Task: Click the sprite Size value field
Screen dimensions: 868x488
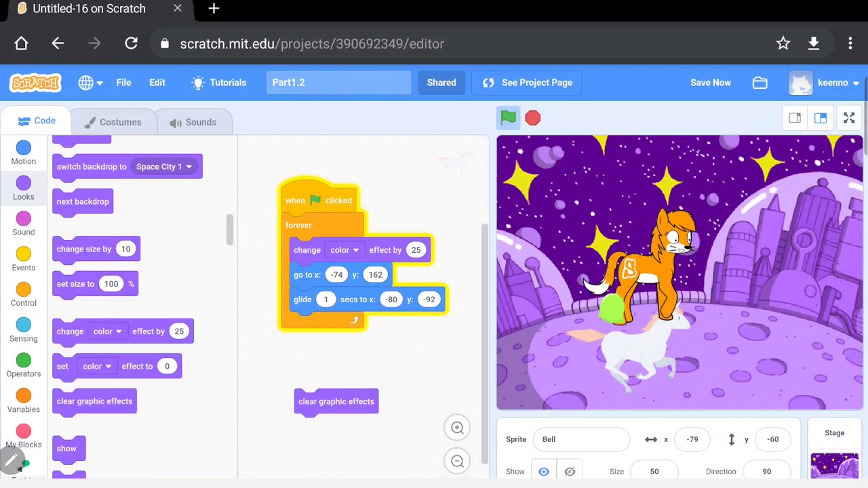Action: [x=654, y=471]
